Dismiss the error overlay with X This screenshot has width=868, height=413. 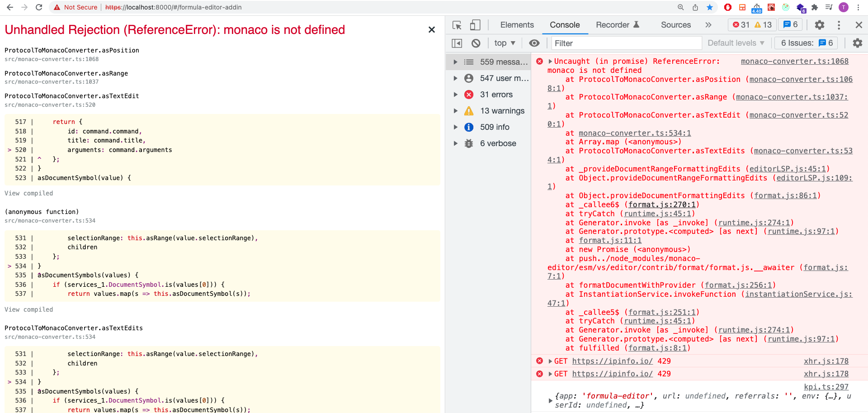431,30
